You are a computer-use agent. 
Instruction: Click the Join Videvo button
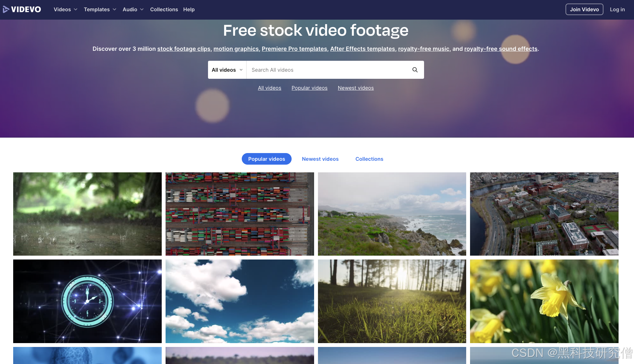coord(584,10)
